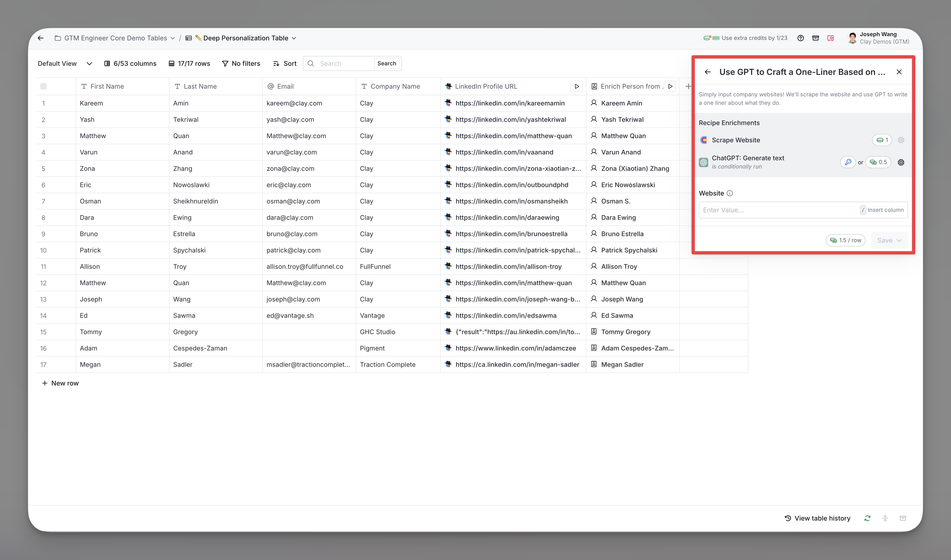Click the API key option for ChatGPT
Image resolution: width=951 pixels, height=560 pixels.
click(848, 162)
